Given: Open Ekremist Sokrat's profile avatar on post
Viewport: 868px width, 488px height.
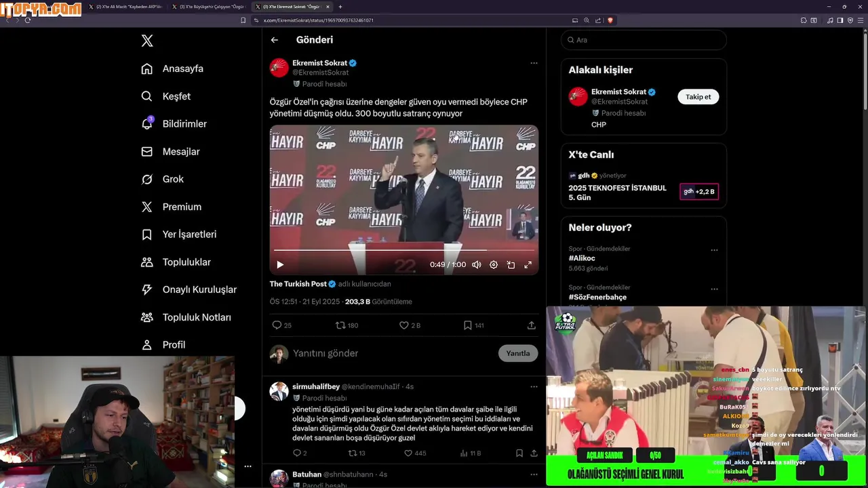Looking at the screenshot, I should pos(279,68).
